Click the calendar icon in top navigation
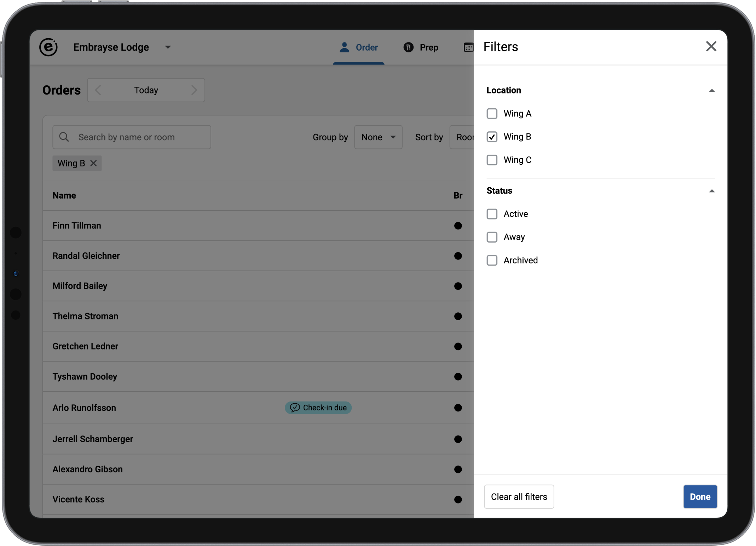The image size is (756, 546). (468, 47)
